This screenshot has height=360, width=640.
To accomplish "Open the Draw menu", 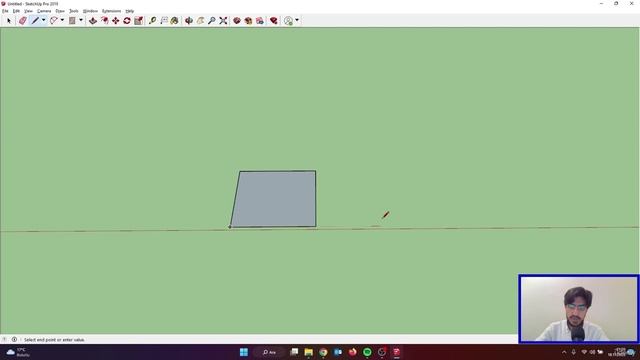I will click(x=60, y=11).
